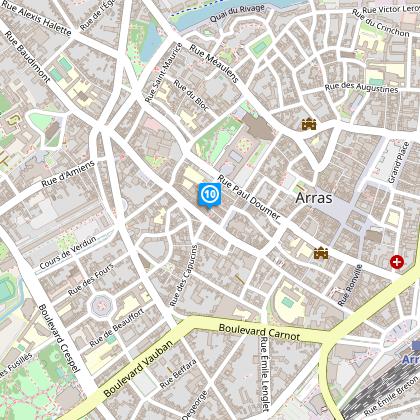Viewport: 420px width, 420px height.
Task: Click the Rue Émile Lenglet label
Action: point(265,374)
